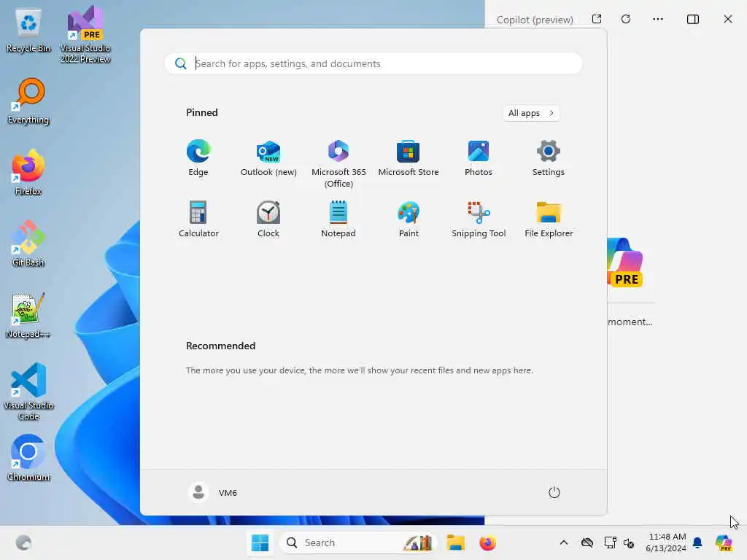Screen dimensions: 747x560
Task: Click the cloud sync tray icon
Action: (587, 542)
